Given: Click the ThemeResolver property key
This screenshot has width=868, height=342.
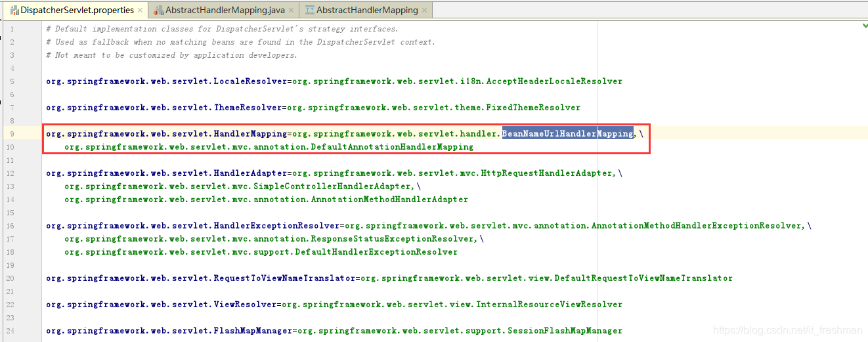Looking at the screenshot, I should pyautogui.click(x=164, y=107).
